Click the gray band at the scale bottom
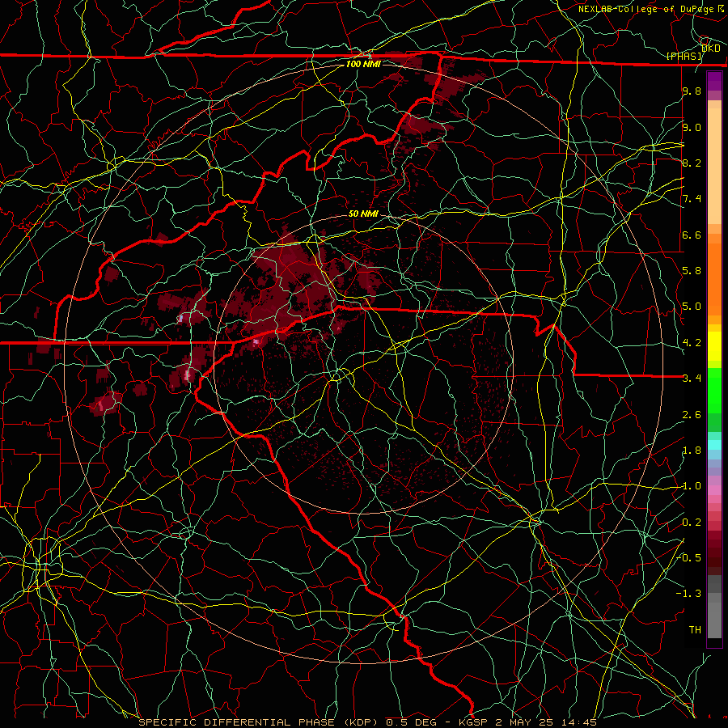 click(x=714, y=616)
